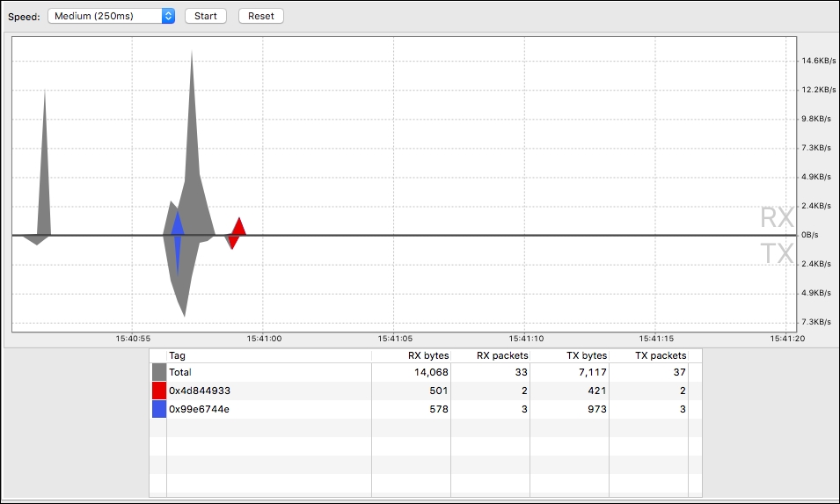Sort by RX bytes column header
The width and height of the screenshot is (840, 504).
(x=412, y=356)
